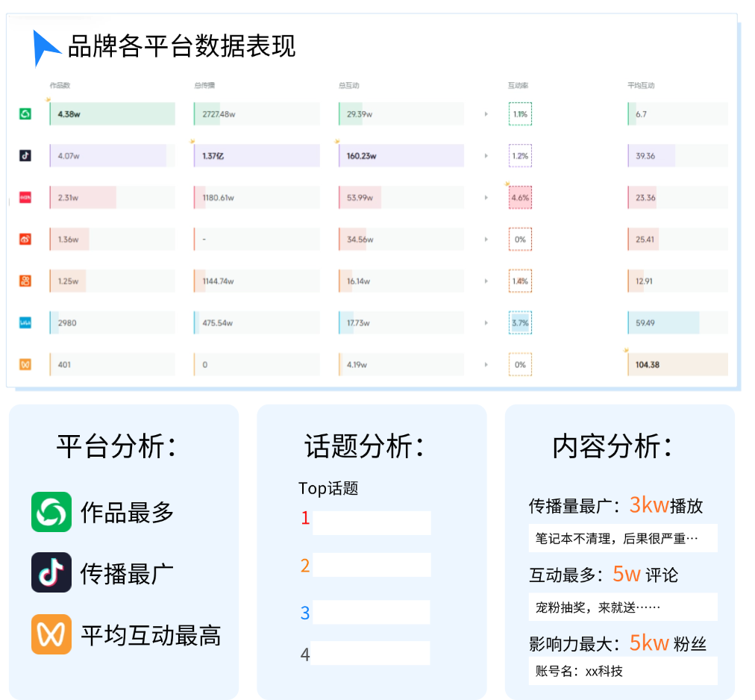
Task: Click the Top topic 2 empty field
Action: point(372,565)
